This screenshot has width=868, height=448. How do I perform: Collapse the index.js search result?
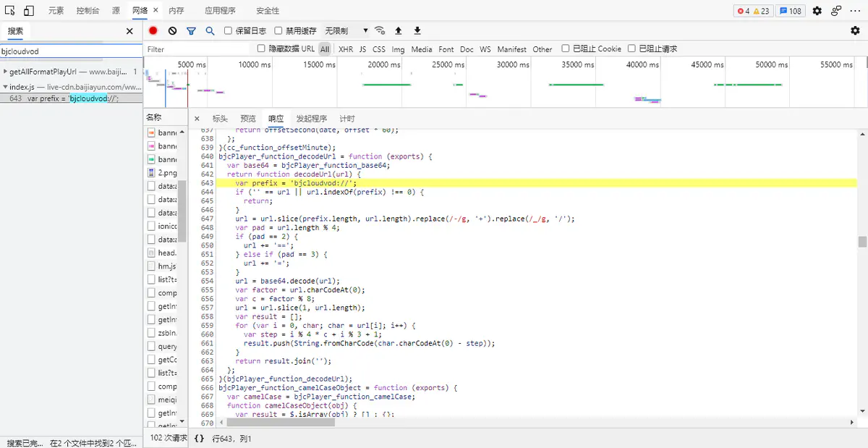[x=5, y=87]
